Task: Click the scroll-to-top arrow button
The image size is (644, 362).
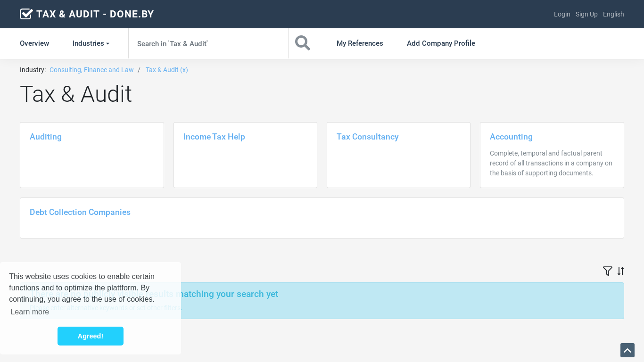Action: pyautogui.click(x=627, y=350)
